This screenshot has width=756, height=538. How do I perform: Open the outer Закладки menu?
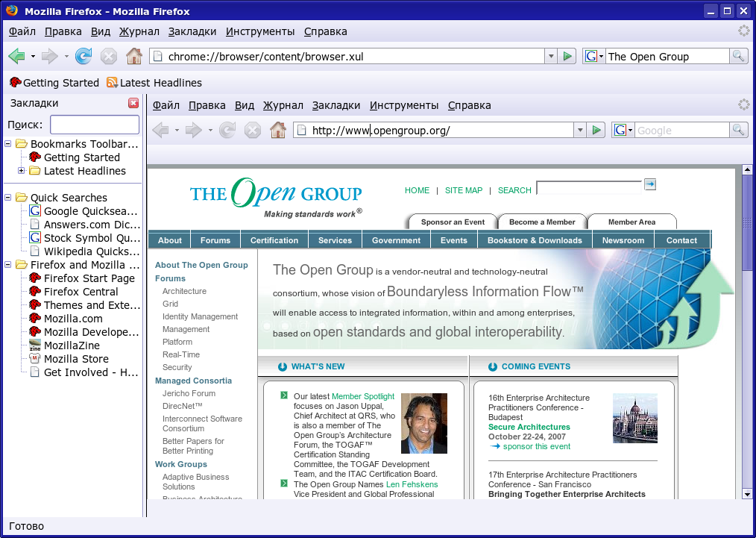pyautogui.click(x=192, y=31)
